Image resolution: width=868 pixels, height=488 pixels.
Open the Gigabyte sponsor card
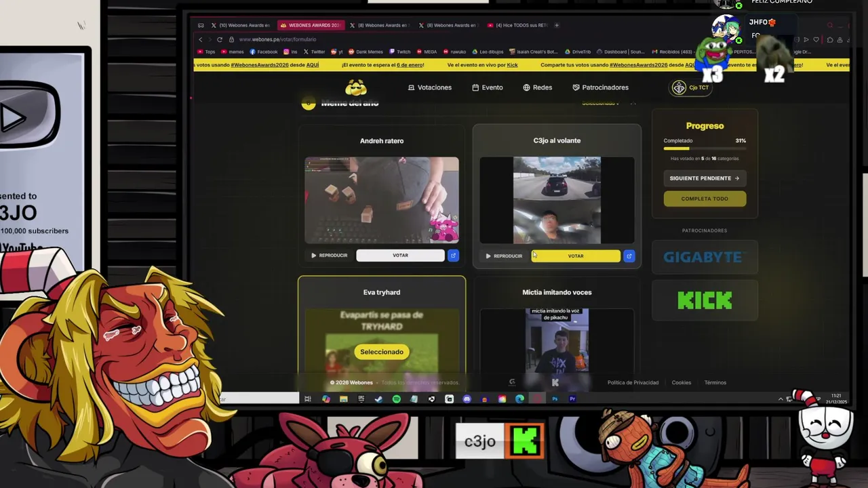(x=705, y=257)
